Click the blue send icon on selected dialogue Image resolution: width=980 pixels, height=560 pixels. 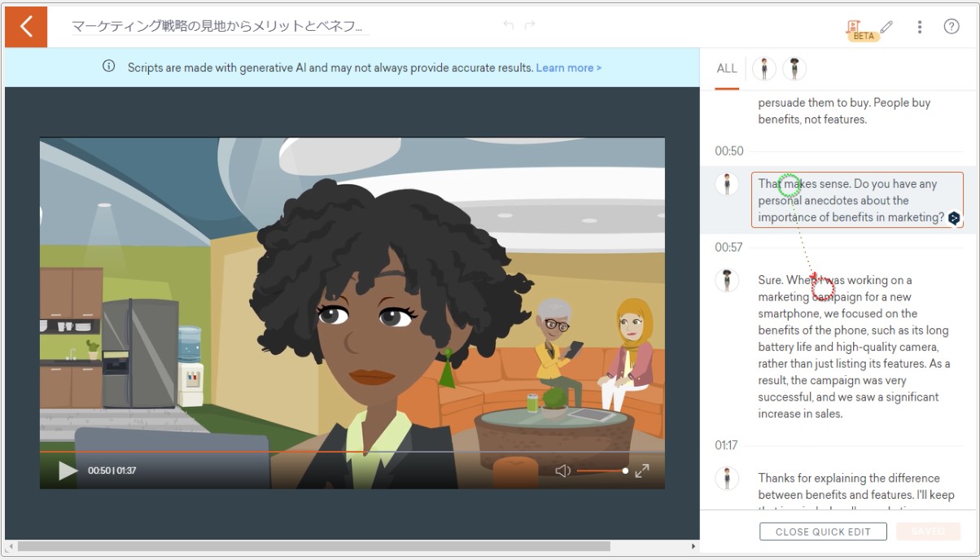[x=954, y=217]
